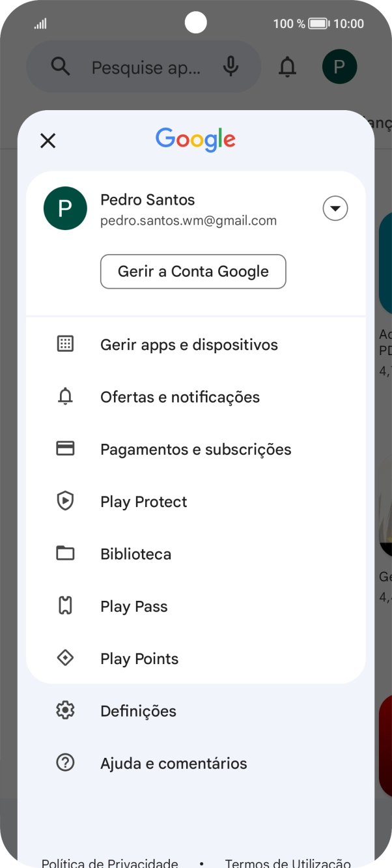Tap the Play Pass ticket icon

click(65, 605)
